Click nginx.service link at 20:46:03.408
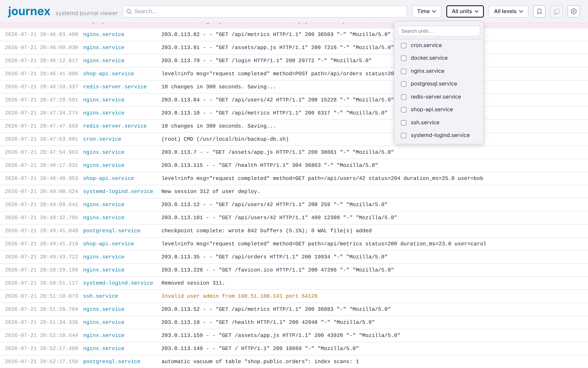Image resolution: width=588 pixels, height=368 pixels. click(x=104, y=34)
